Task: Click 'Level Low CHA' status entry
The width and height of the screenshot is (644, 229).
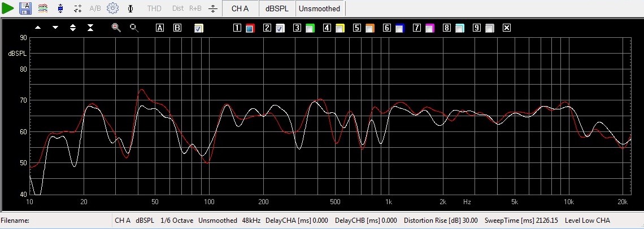Action: [588, 221]
